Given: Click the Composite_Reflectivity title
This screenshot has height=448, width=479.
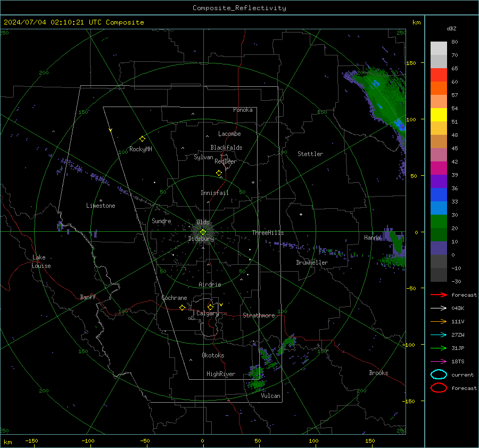Looking at the screenshot, I should pyautogui.click(x=240, y=8).
